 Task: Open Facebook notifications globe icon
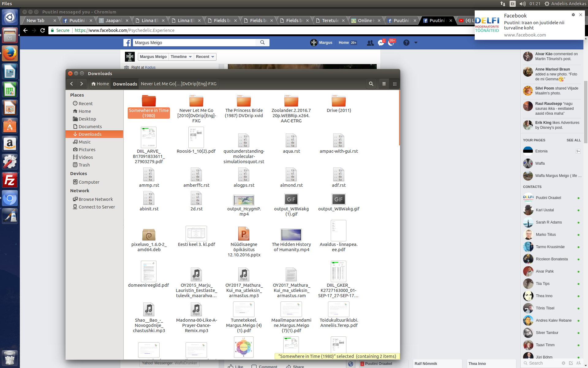click(391, 43)
